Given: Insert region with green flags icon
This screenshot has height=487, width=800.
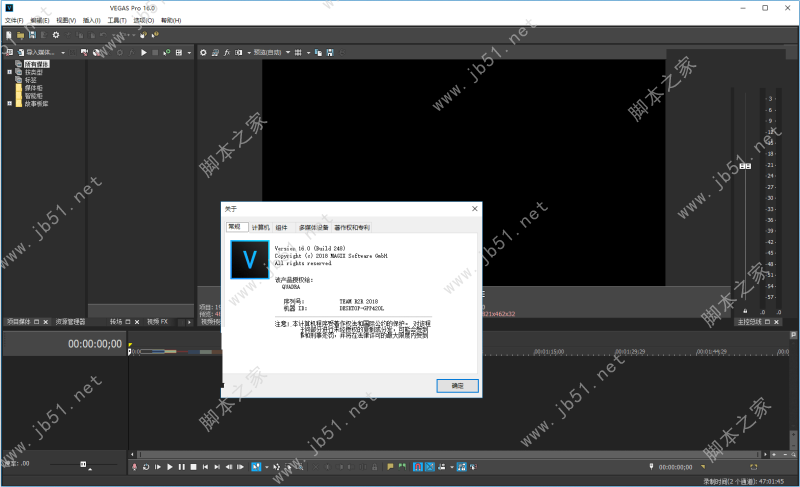Looking at the screenshot, I should (x=403, y=467).
